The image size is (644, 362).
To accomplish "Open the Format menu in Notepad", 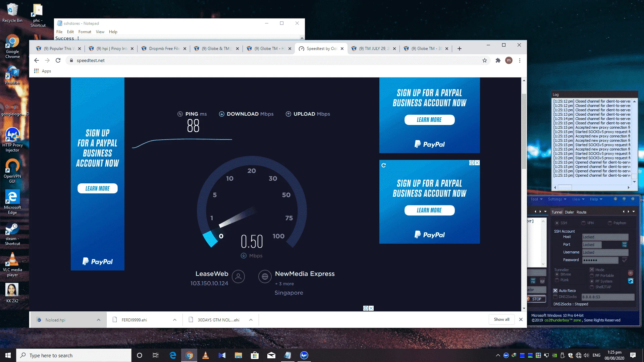I will [x=85, y=32].
